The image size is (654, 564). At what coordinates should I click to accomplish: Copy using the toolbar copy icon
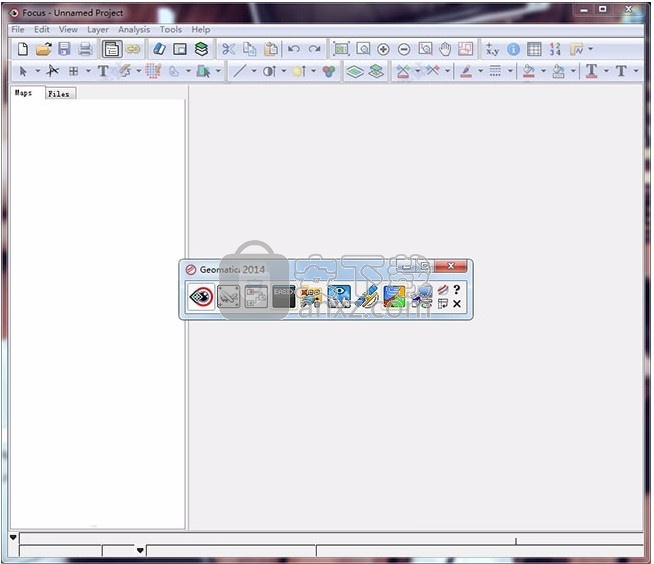click(x=249, y=49)
